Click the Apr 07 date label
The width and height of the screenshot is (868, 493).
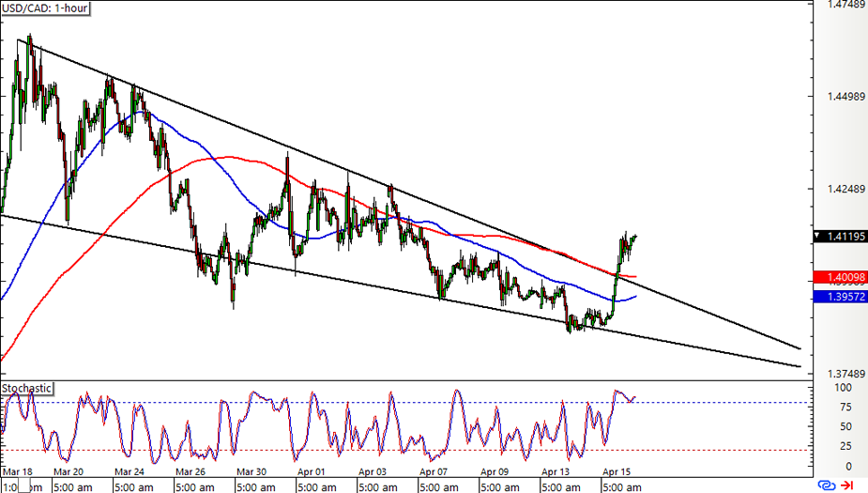(433, 472)
